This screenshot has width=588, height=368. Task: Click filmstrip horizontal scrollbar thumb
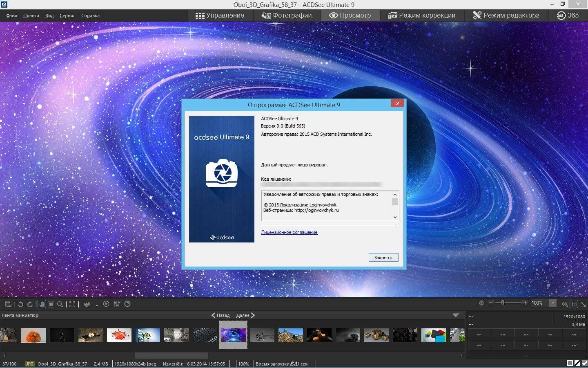coord(171,355)
